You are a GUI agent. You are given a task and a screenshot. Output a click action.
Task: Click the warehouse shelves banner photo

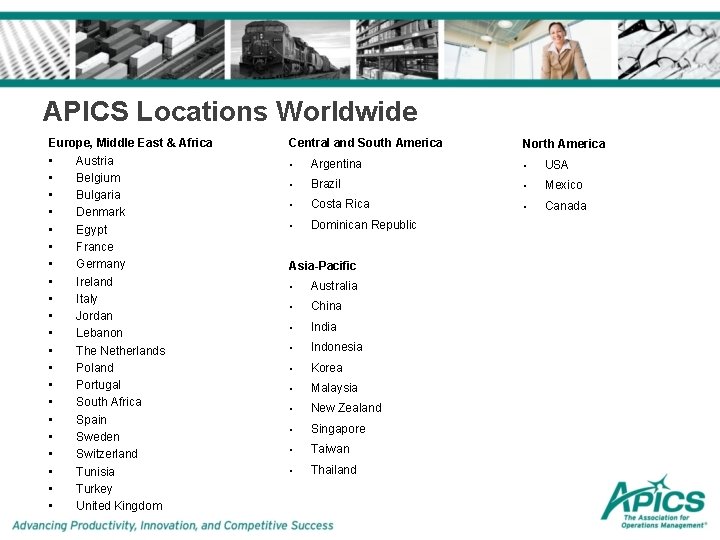tap(397, 50)
